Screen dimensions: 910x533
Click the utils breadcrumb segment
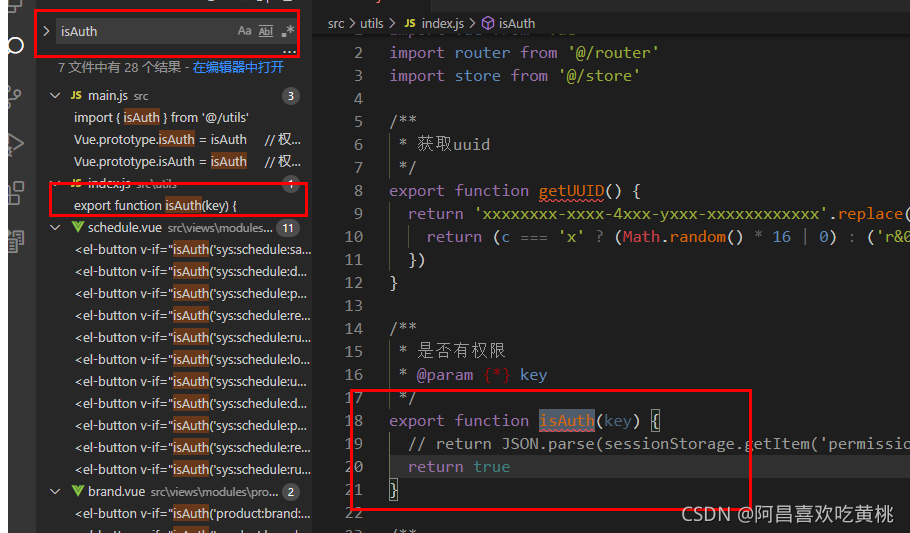click(371, 24)
